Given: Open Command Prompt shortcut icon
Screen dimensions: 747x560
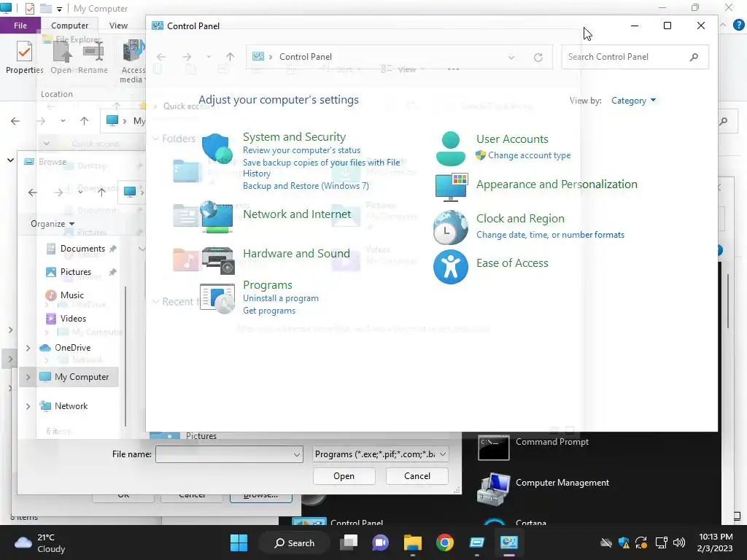Looking at the screenshot, I should point(494,447).
